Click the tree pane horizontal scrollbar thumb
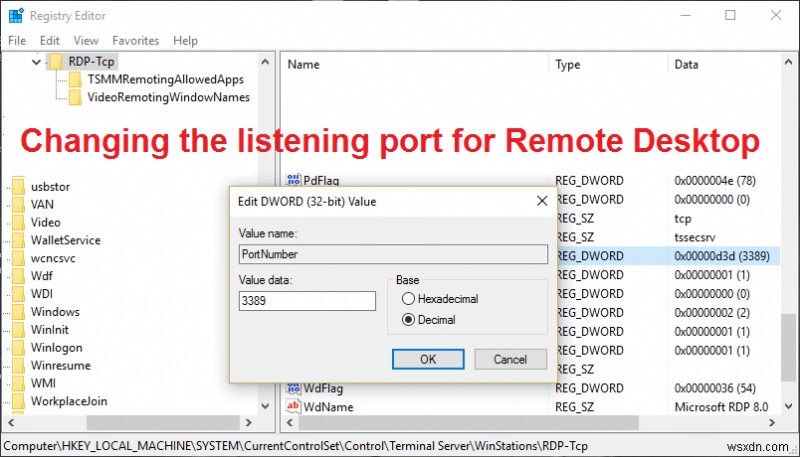Image resolution: width=800 pixels, height=457 pixels. [163, 423]
